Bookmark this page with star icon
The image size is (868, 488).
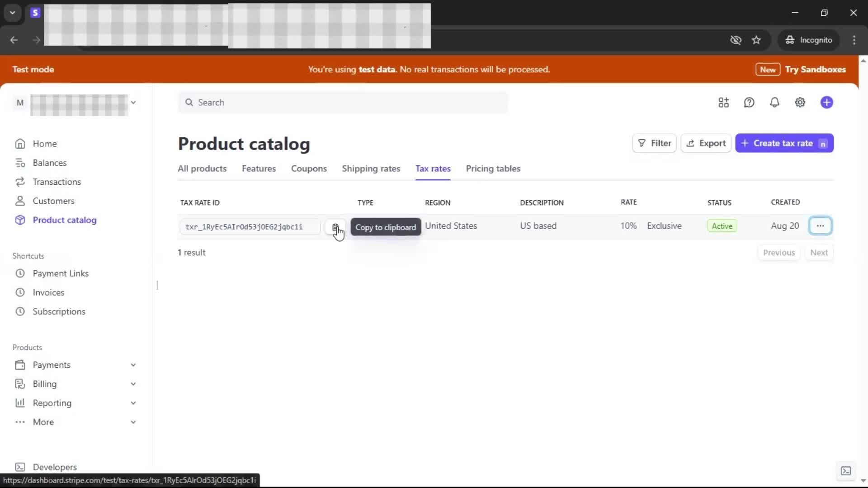[x=756, y=40]
